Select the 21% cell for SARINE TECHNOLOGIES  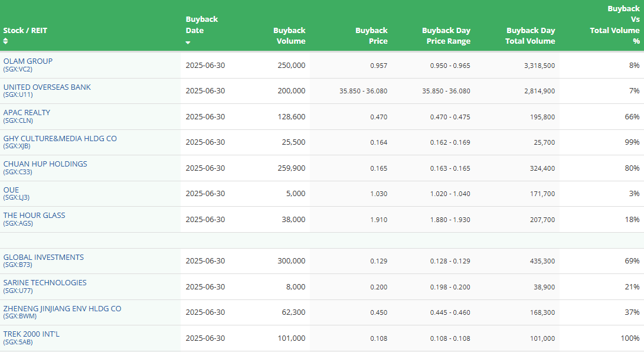[632, 286]
